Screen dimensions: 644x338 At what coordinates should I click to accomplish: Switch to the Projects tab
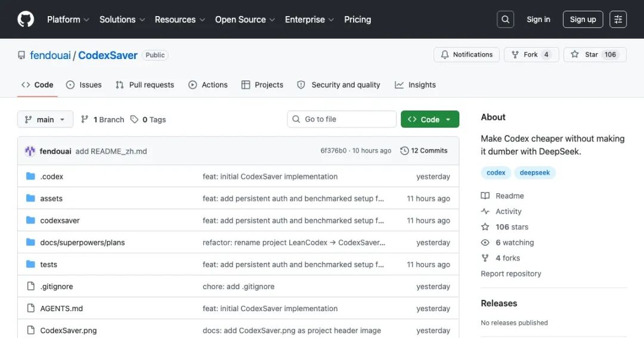click(x=262, y=85)
